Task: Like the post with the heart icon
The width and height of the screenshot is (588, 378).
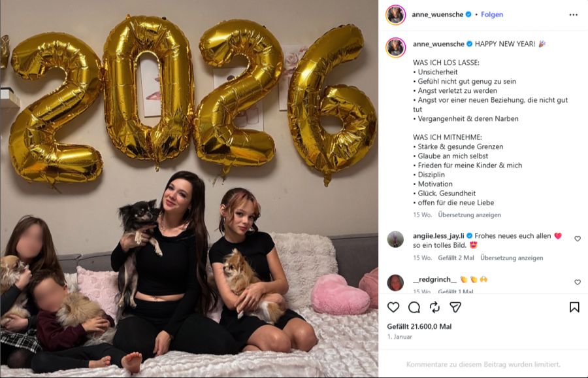Action: pos(393,307)
